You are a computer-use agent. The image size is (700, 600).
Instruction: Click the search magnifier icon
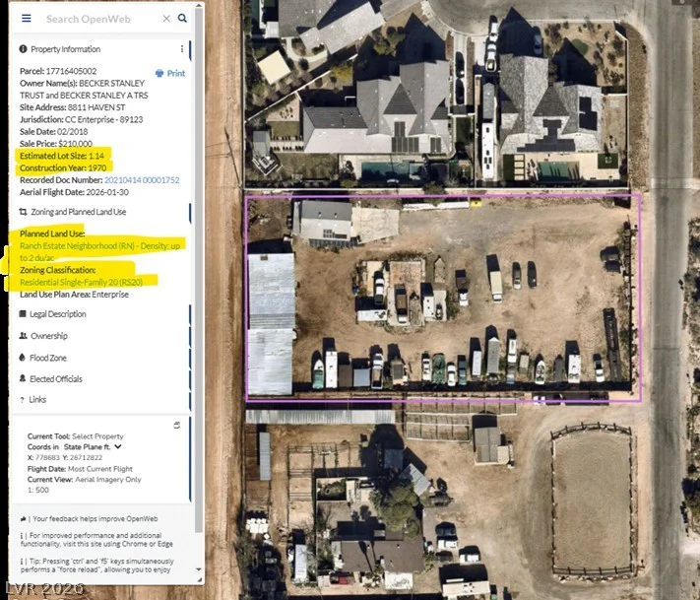coord(182,19)
